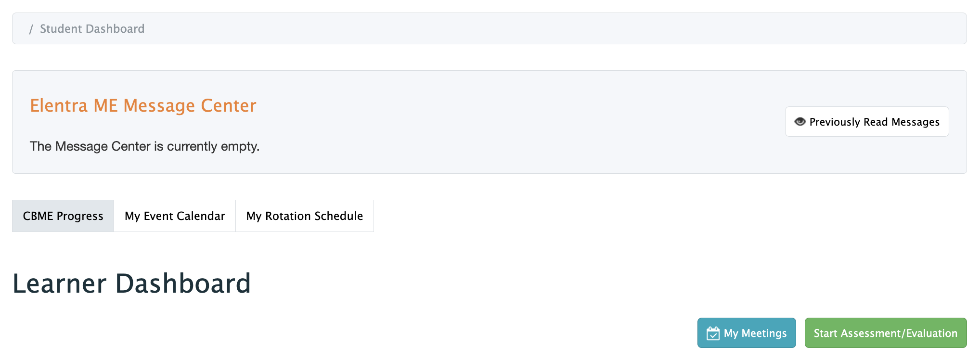The height and width of the screenshot is (361, 980).
Task: Select the My Event Calendar tab
Action: [x=175, y=216]
